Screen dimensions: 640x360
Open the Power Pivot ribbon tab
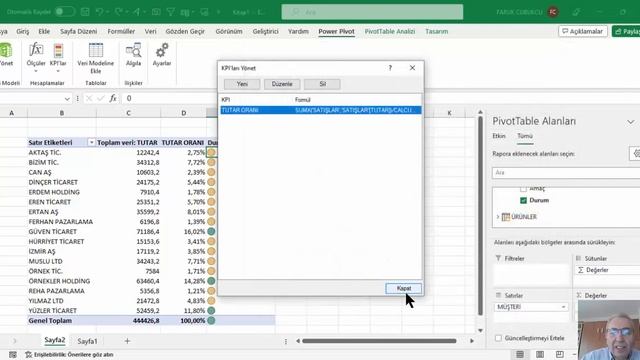click(x=336, y=31)
